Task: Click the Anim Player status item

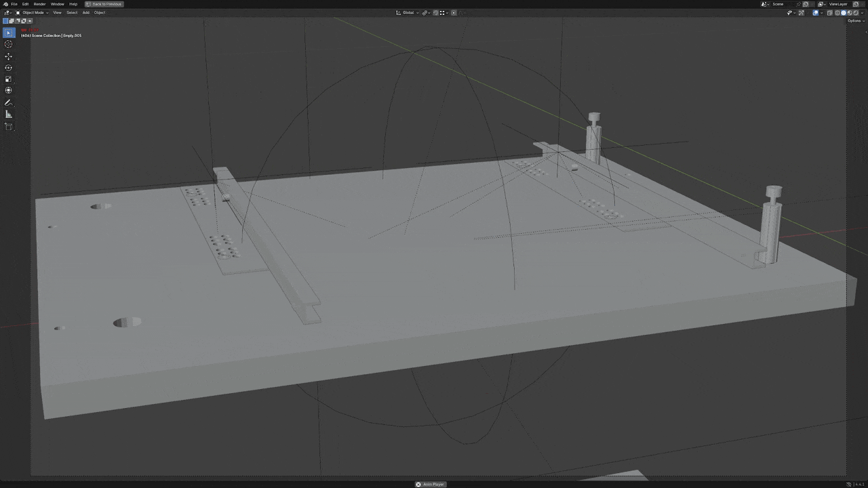Action: coord(430,484)
